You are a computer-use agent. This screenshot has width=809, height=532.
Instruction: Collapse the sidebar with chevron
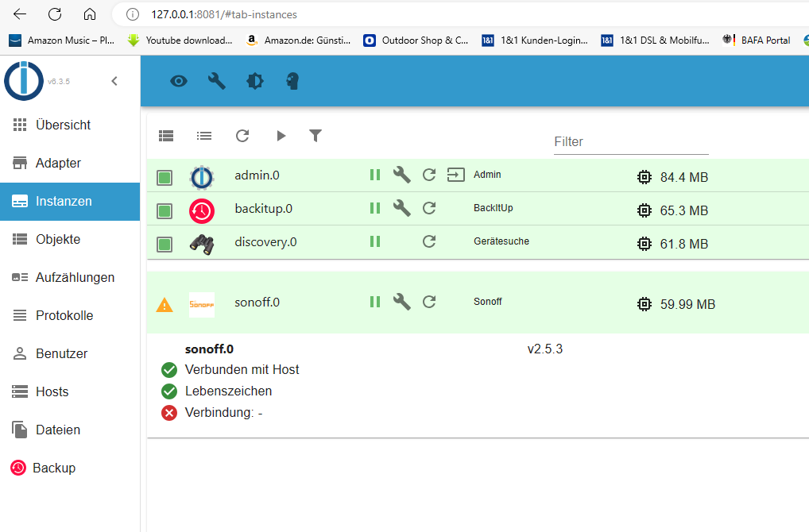114,81
